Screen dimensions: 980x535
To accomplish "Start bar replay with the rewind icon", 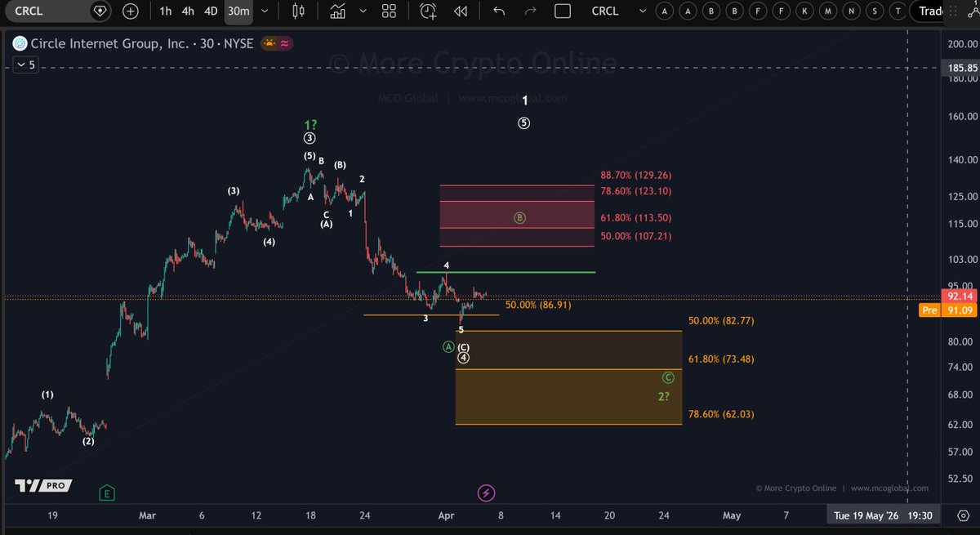I will (461, 11).
